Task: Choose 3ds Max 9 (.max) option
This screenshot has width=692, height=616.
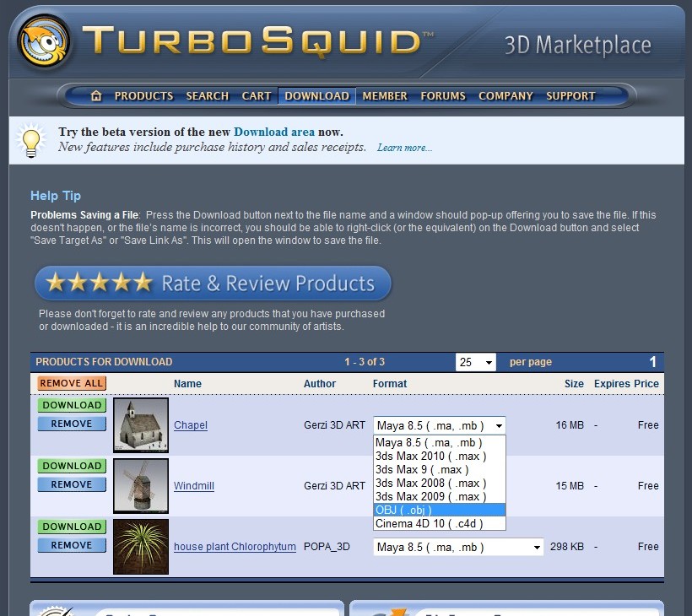Action: (440, 469)
